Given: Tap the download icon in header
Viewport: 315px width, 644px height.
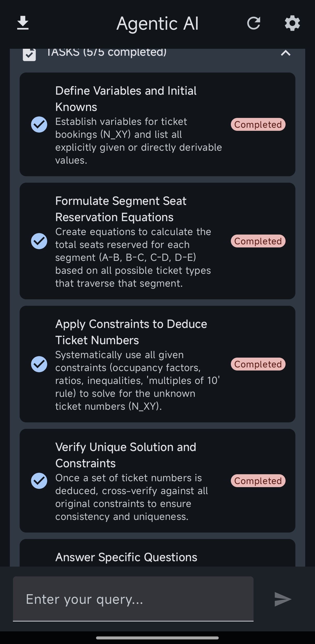Looking at the screenshot, I should coord(23,23).
